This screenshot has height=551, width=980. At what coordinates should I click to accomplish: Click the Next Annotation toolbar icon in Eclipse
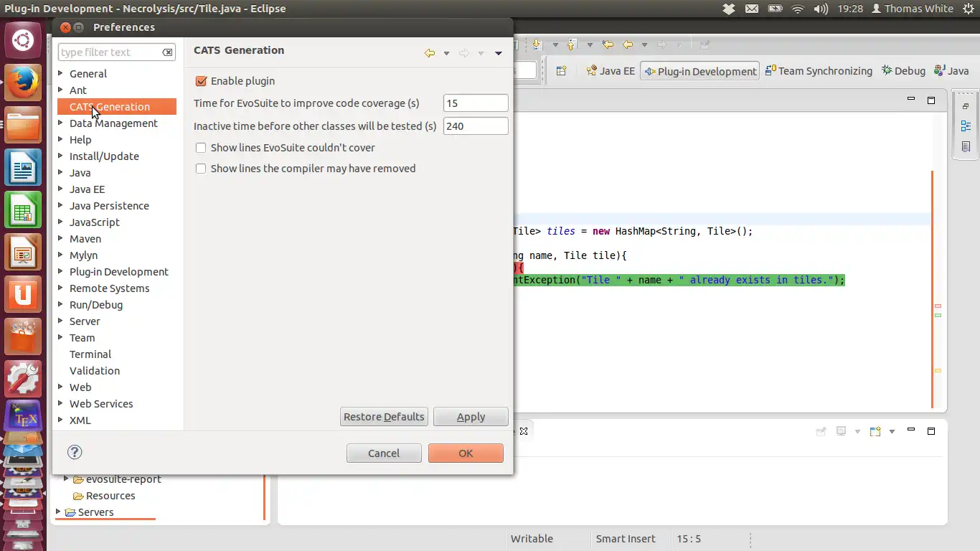click(538, 44)
